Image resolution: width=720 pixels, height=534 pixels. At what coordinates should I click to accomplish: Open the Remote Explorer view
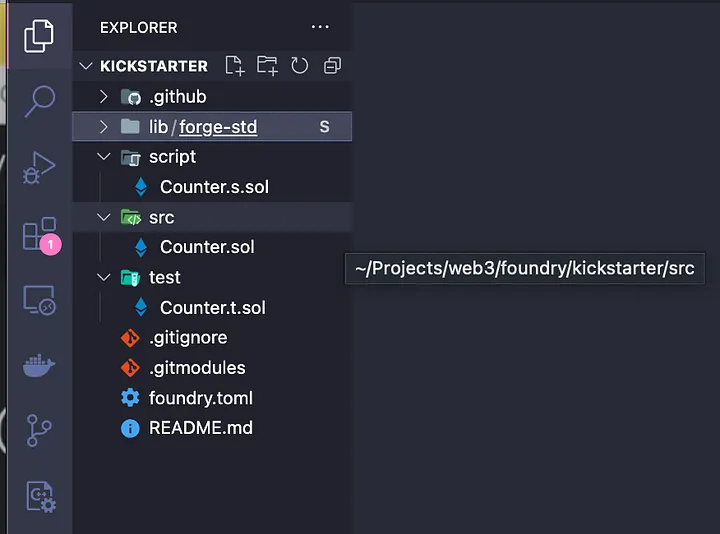click(39, 300)
